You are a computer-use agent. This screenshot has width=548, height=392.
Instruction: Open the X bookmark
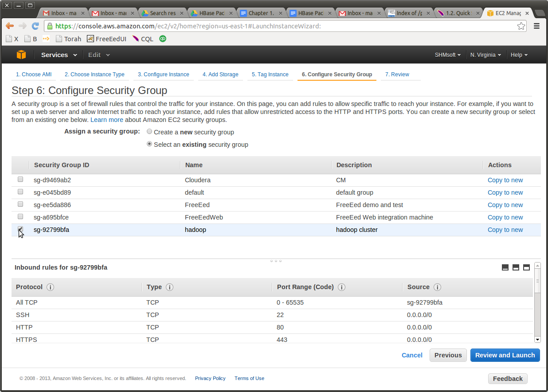pyautogui.click(x=12, y=39)
